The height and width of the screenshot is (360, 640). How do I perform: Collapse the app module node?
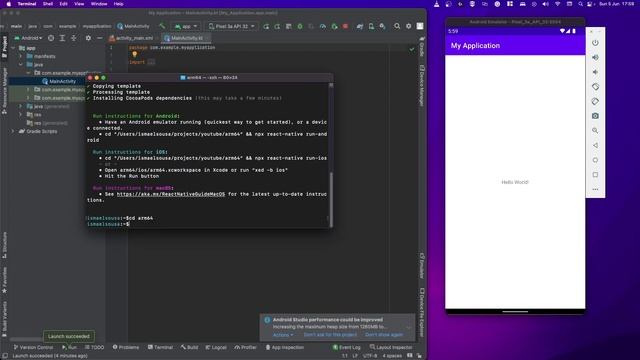13,48
